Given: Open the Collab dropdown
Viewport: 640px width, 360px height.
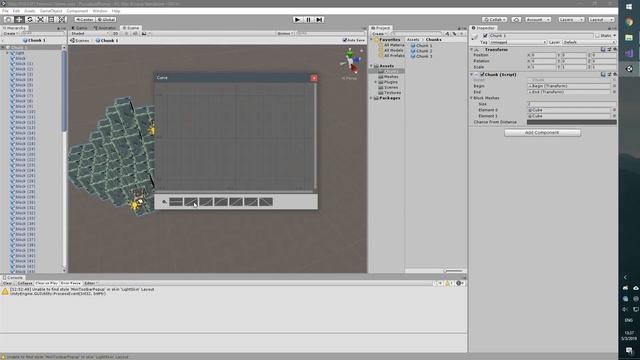Looking at the screenshot, I should 495,20.
